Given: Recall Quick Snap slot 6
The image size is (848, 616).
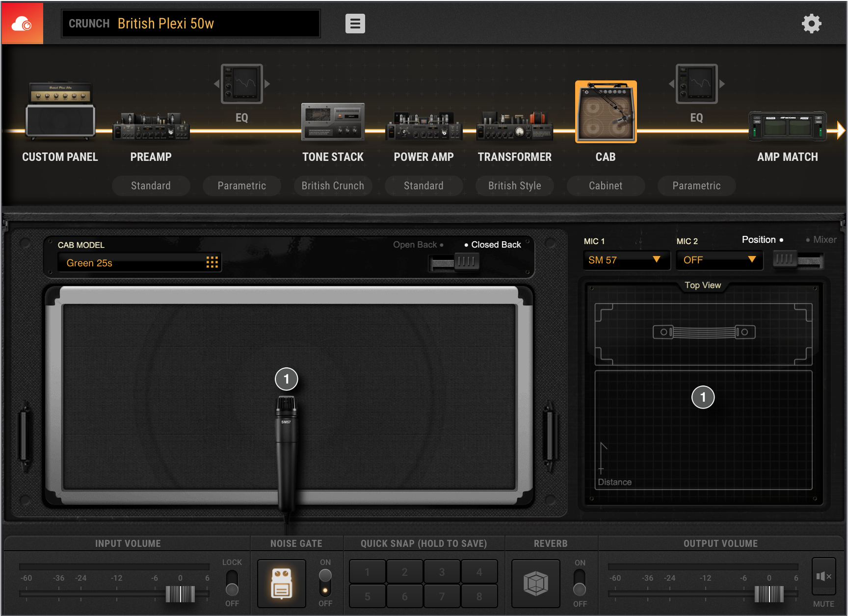Looking at the screenshot, I should click(404, 596).
